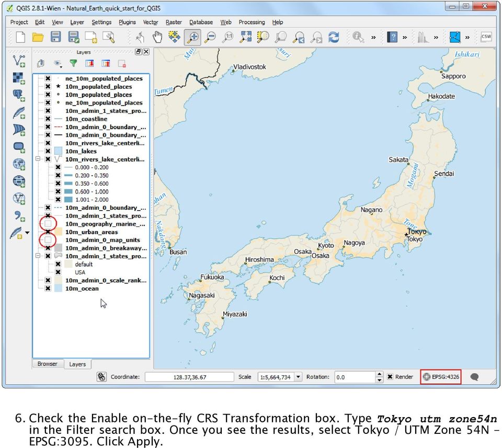Image resolution: width=502 pixels, height=448 pixels.
Task: Click Zoom to Selection icon
Action: point(263,37)
